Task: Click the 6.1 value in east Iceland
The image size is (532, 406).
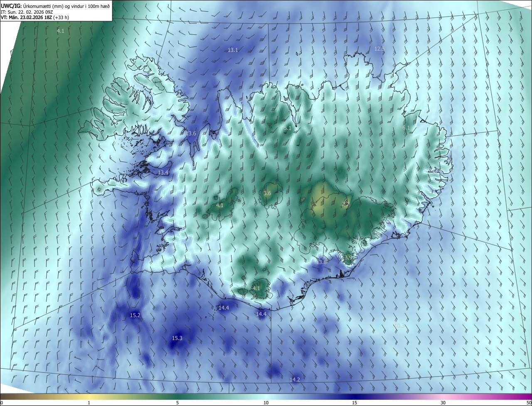Action: tap(406, 128)
